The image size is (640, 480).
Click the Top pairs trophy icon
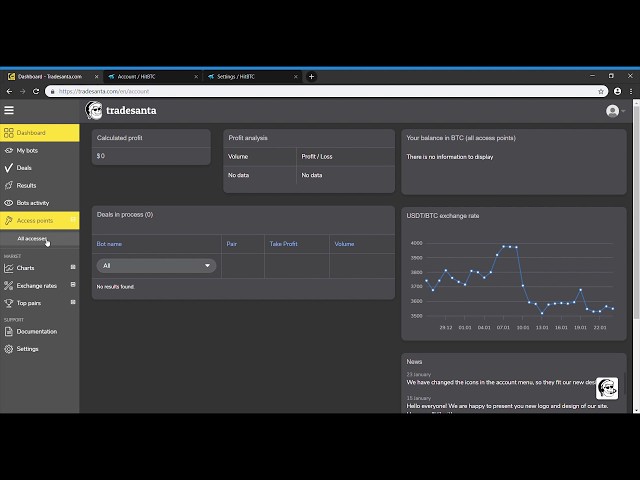(x=9, y=303)
